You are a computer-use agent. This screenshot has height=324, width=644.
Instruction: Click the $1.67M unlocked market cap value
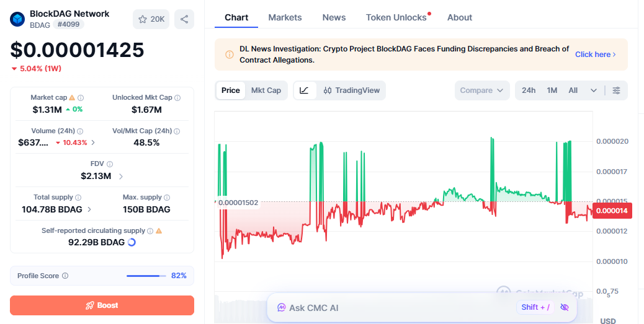coord(146,110)
